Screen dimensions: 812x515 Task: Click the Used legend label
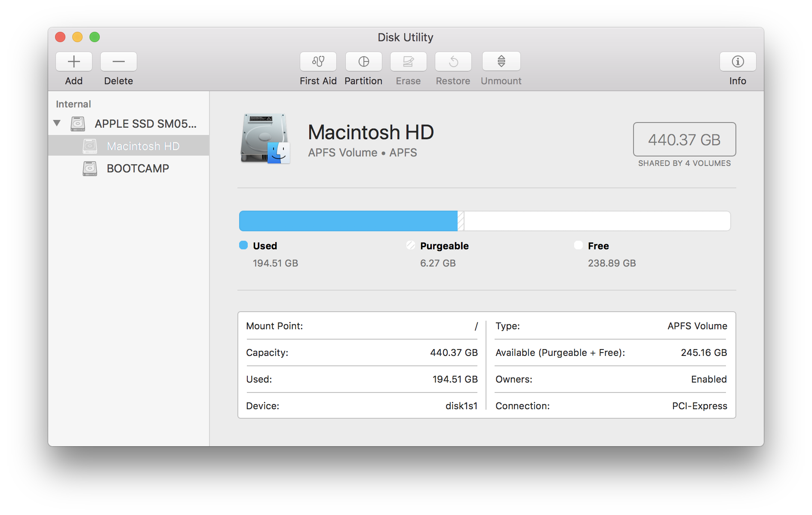[265, 246]
